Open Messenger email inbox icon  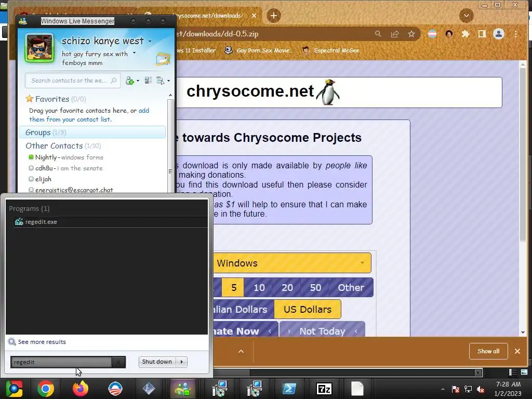coord(163,59)
